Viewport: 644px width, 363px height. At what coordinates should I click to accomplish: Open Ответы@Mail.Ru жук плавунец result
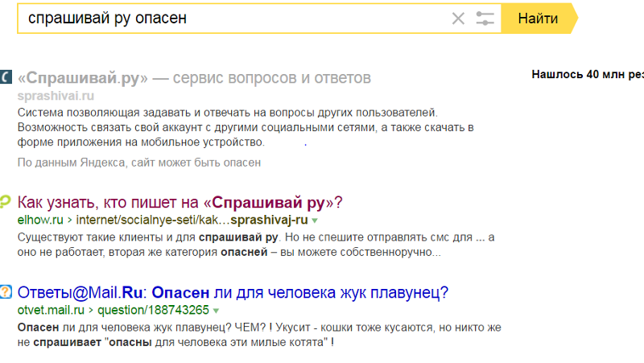click(233, 293)
